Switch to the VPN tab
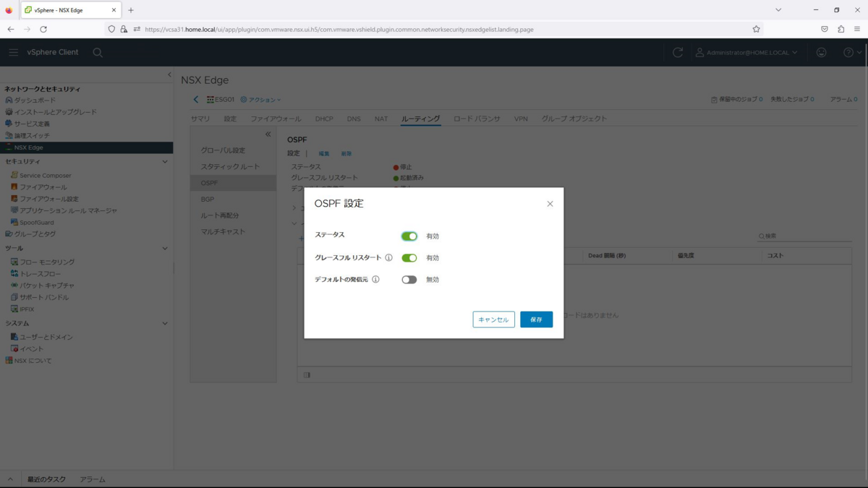Viewport: 868px width, 488px height. click(x=521, y=119)
